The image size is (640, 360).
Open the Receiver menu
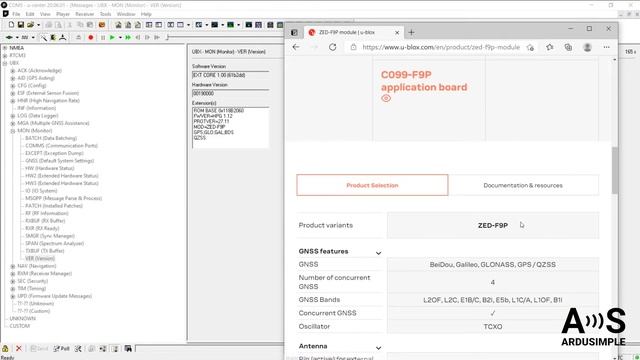tap(84, 14)
